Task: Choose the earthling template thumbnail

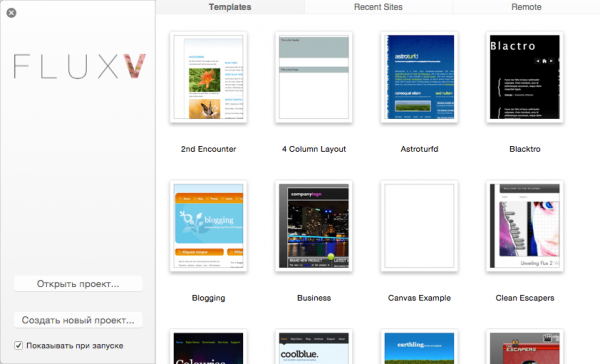Action: pyautogui.click(x=419, y=347)
